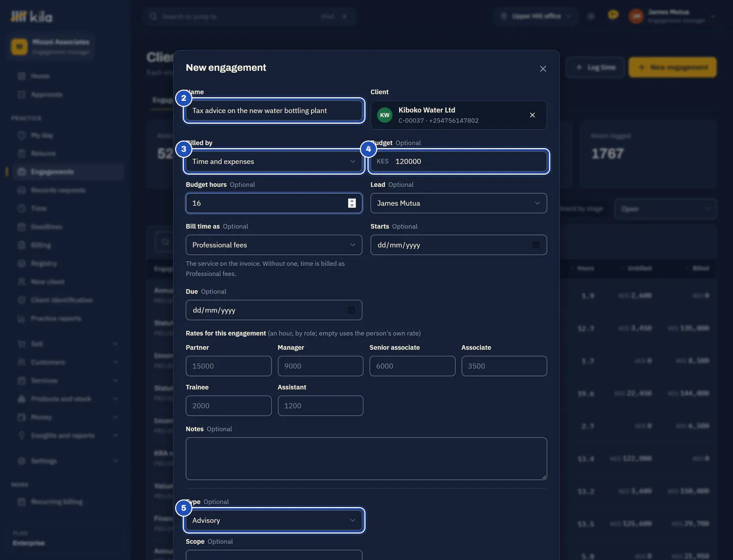
Task: Open the Lead dropdown showing James Mutua
Action: [459, 203]
